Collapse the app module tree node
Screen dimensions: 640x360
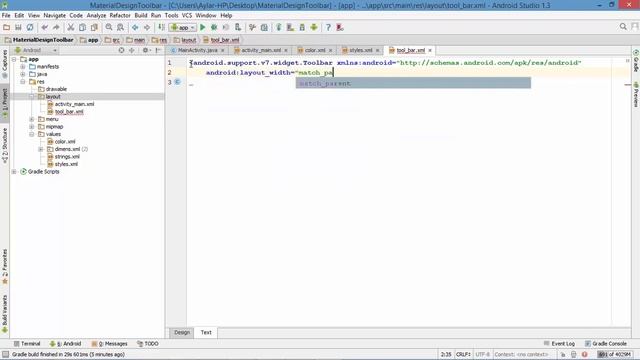tap(14, 59)
